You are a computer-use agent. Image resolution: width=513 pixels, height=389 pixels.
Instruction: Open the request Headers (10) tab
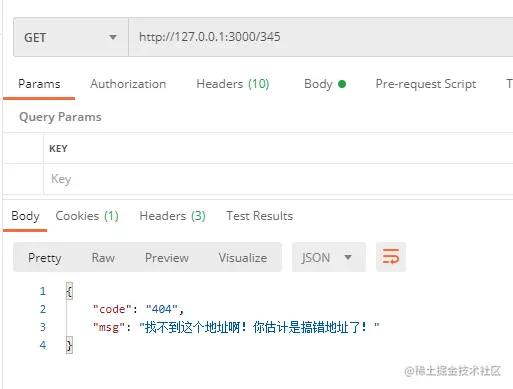(233, 84)
